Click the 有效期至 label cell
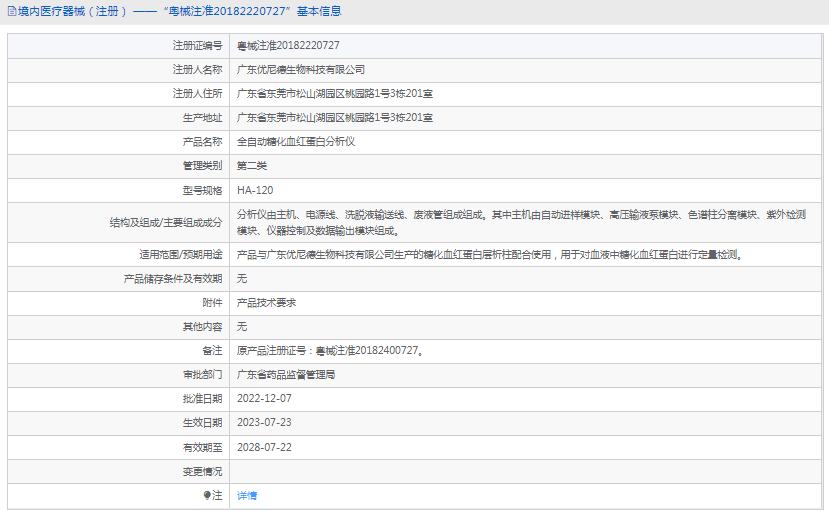The height and width of the screenshot is (515, 829). pos(119,447)
